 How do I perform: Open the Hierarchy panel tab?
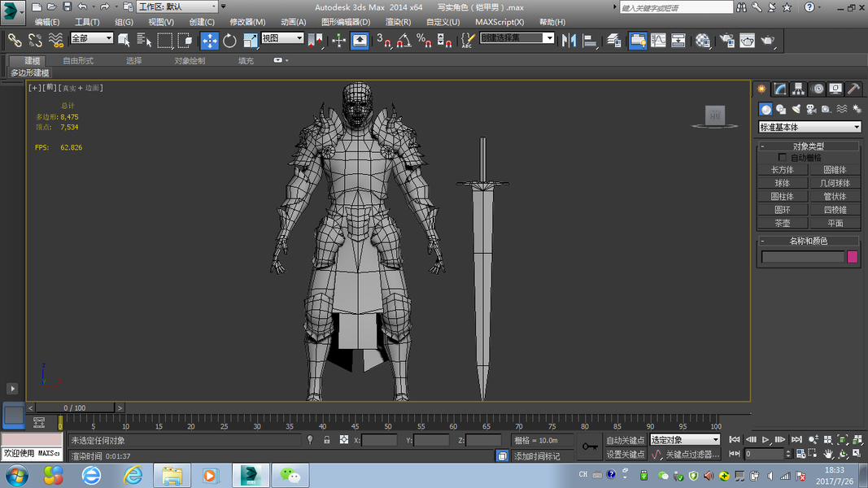pyautogui.click(x=799, y=89)
